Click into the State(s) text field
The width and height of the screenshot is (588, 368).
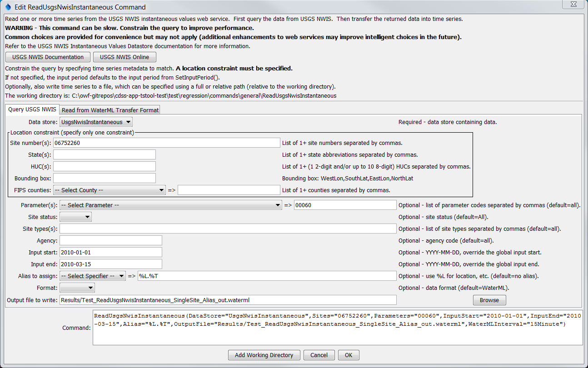(104, 154)
